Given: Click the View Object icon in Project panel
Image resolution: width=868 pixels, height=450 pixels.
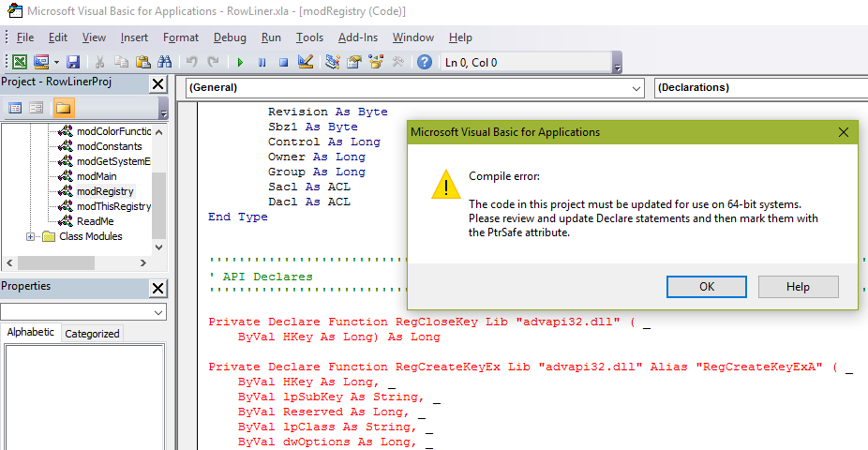Looking at the screenshot, I should tap(36, 108).
